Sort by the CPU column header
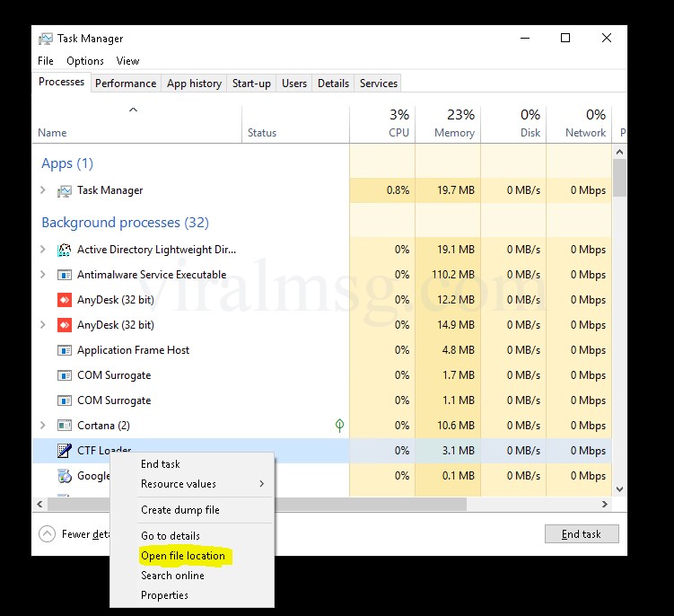The width and height of the screenshot is (674, 616). pos(383,124)
